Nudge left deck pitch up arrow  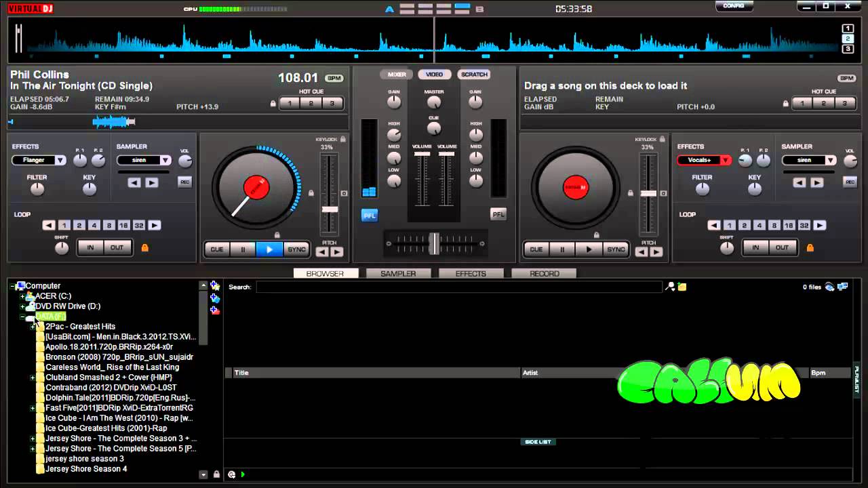(x=337, y=252)
